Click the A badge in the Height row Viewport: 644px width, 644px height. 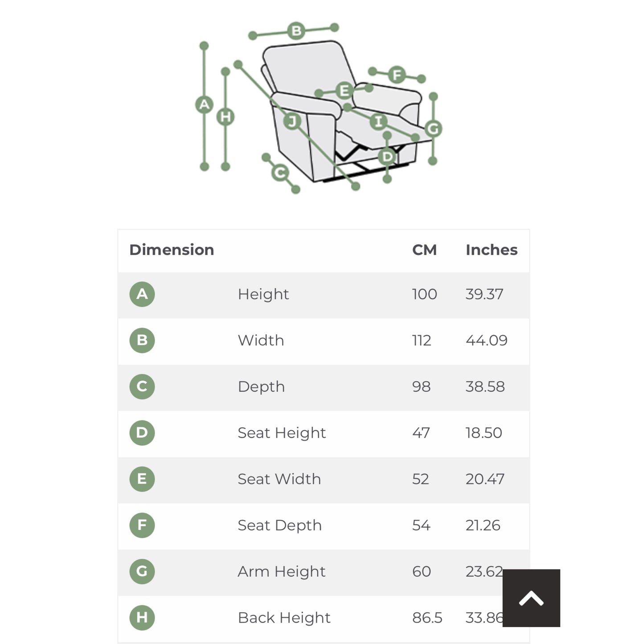[x=142, y=294]
